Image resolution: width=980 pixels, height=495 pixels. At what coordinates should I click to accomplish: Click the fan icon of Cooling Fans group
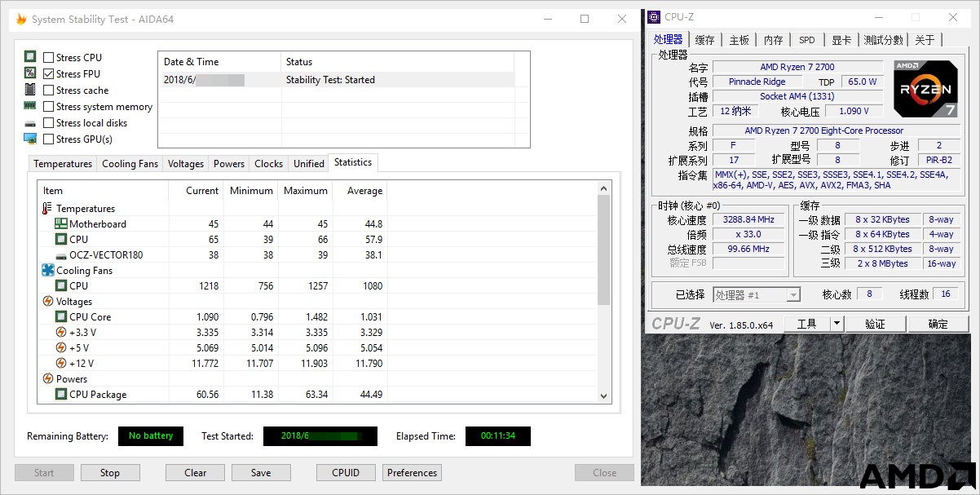click(x=47, y=271)
